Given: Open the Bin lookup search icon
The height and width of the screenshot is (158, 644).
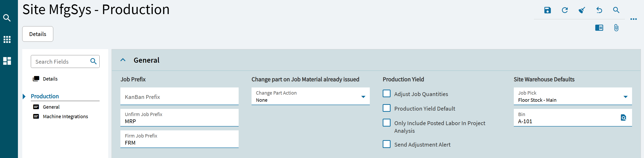Looking at the screenshot, I should pyautogui.click(x=623, y=117).
